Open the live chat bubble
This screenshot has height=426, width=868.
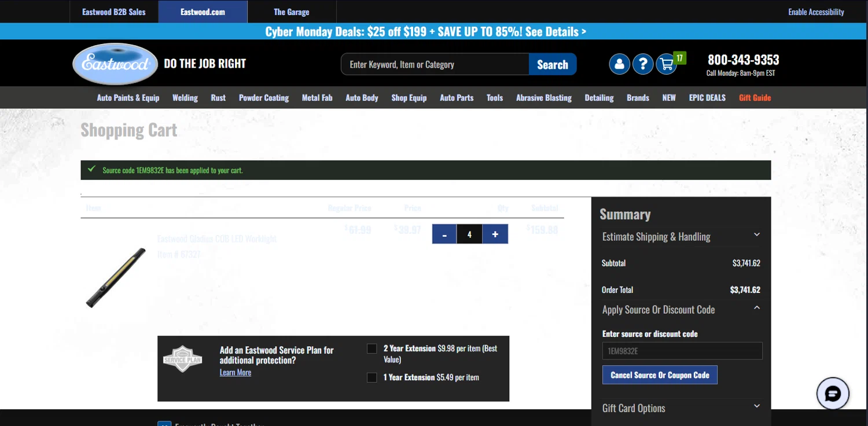click(833, 394)
